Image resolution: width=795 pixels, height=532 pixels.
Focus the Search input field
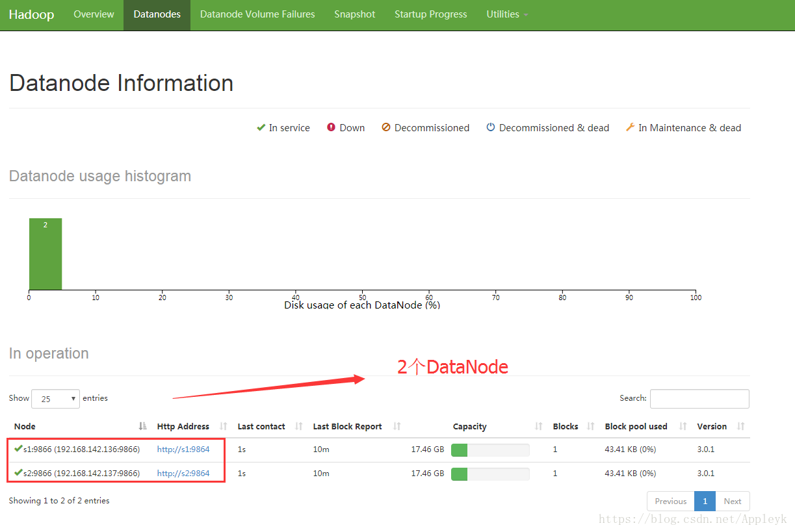699,399
